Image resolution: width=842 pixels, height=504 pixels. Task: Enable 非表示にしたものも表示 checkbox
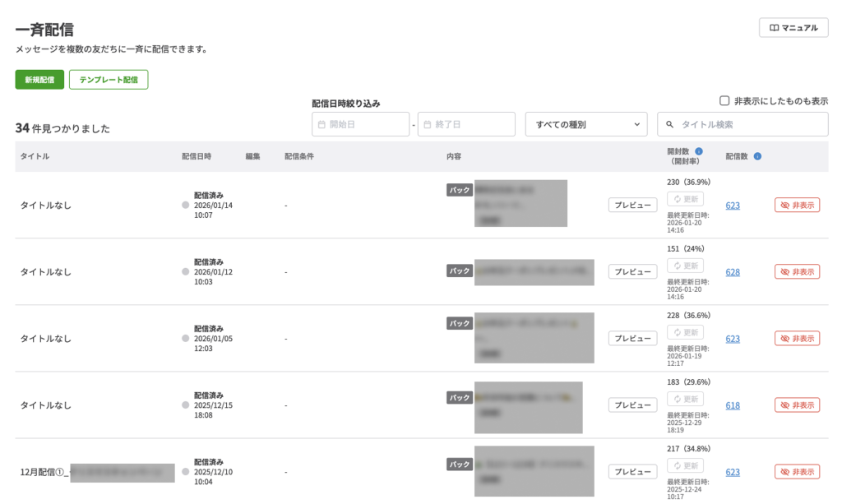coord(724,101)
